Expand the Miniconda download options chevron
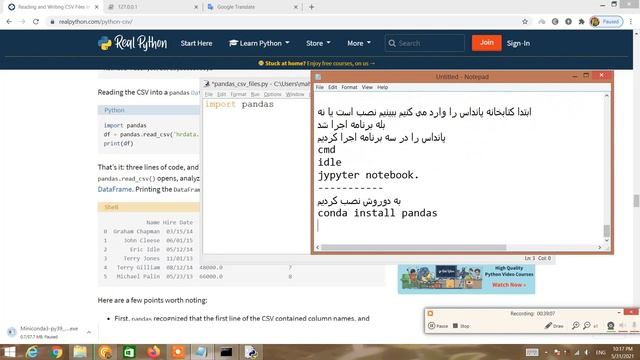Screen dimensions: 640x360 tap(89, 332)
